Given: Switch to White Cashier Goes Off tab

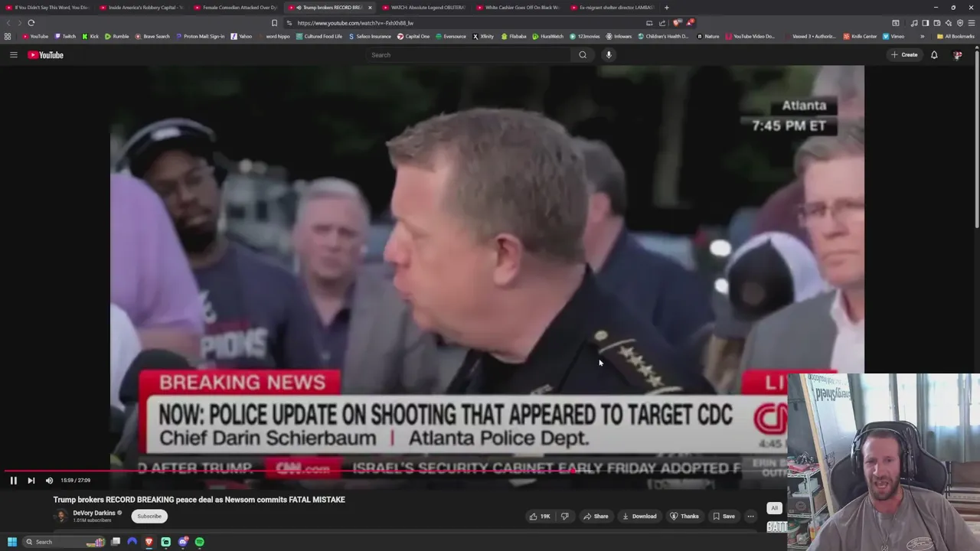Looking at the screenshot, I should point(518,8).
